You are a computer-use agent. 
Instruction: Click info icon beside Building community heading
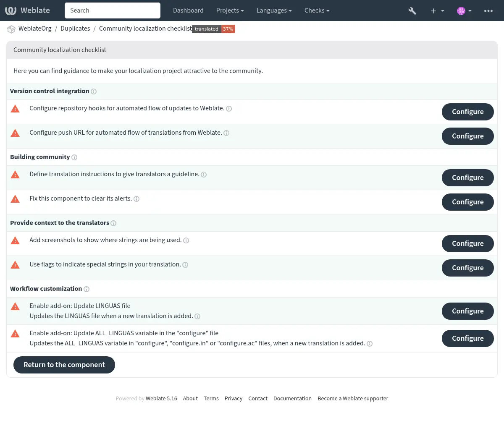(x=74, y=157)
